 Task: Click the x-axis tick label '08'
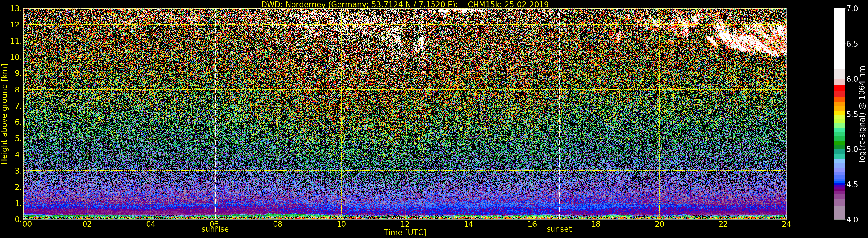point(278,224)
